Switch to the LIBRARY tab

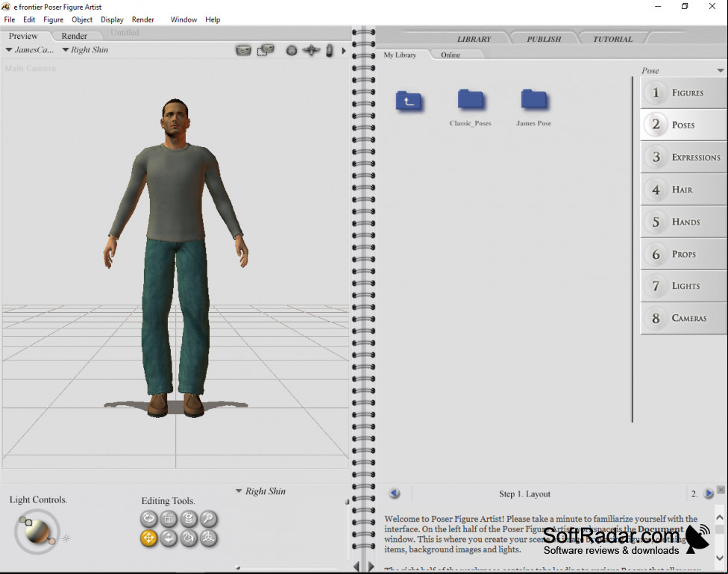click(474, 39)
